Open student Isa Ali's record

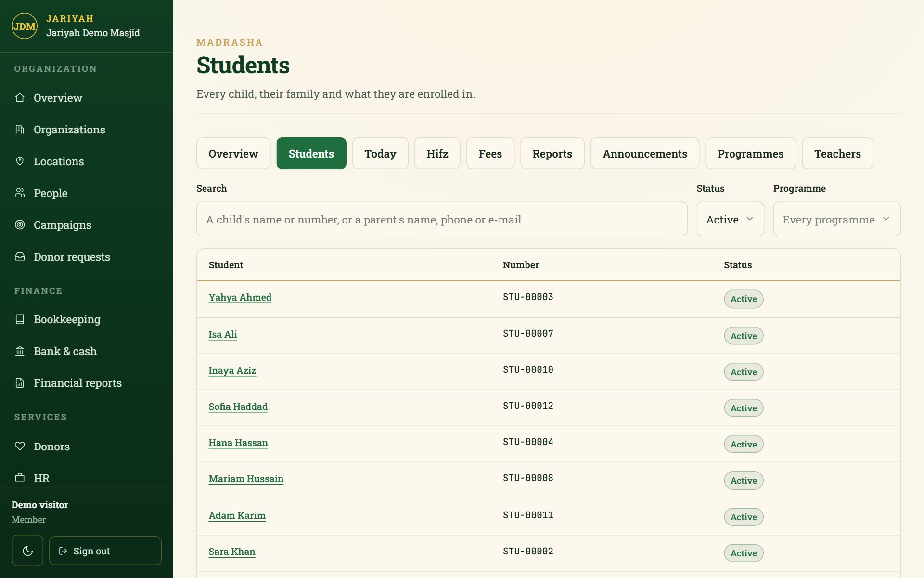click(222, 334)
